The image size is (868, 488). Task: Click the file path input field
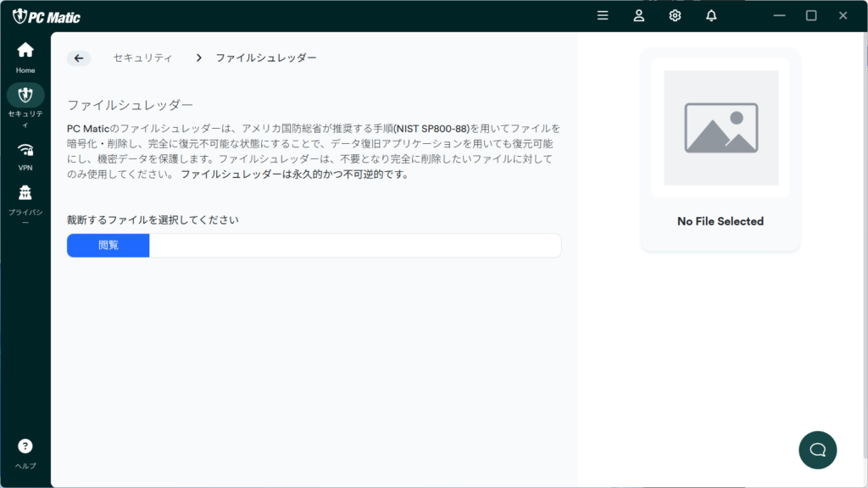click(x=355, y=245)
